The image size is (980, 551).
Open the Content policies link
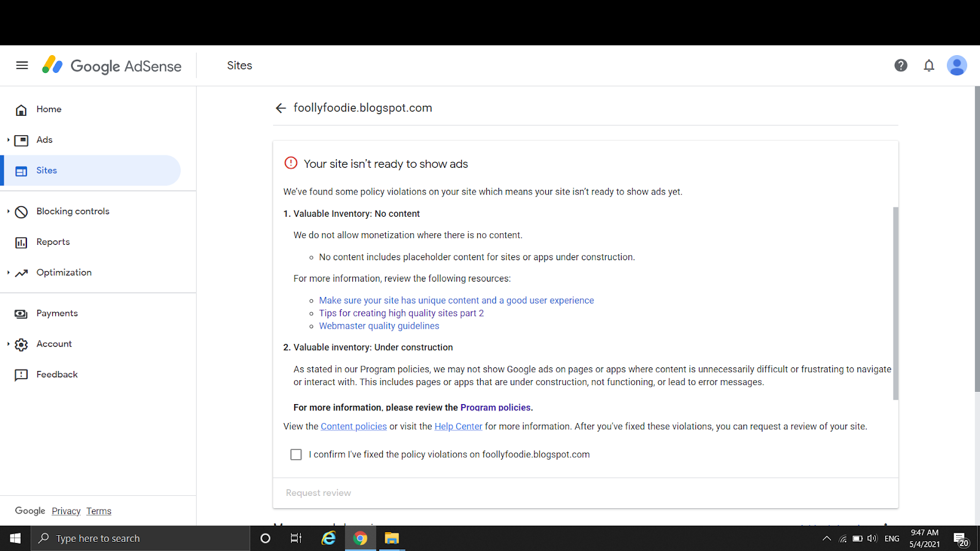(x=353, y=427)
